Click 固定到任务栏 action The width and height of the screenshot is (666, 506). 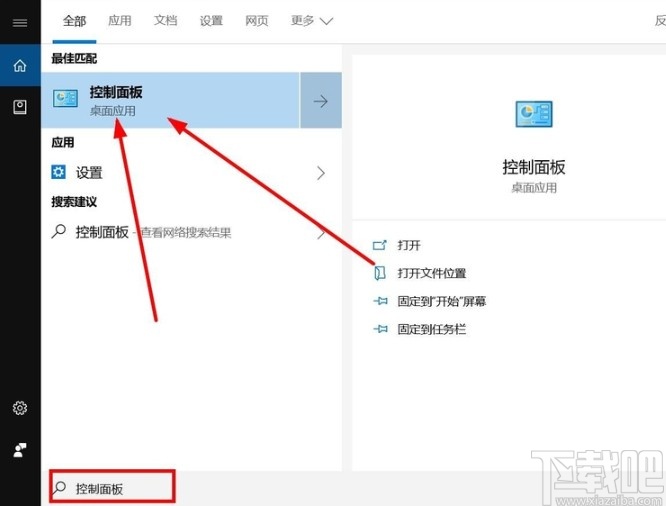tap(432, 329)
